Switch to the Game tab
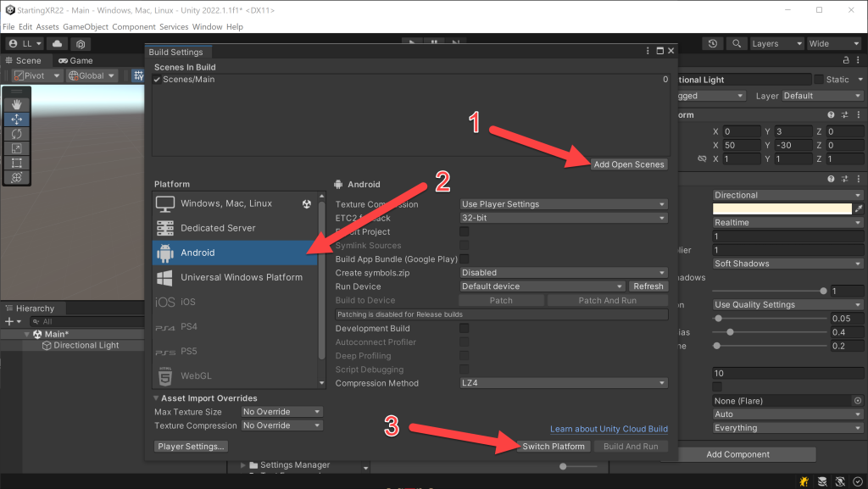This screenshot has width=868, height=489. coord(75,60)
